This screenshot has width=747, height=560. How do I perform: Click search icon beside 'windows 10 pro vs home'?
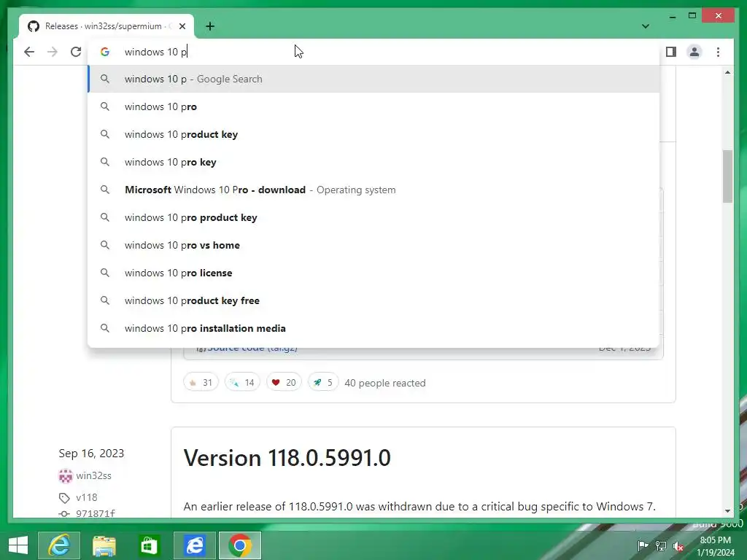point(105,245)
